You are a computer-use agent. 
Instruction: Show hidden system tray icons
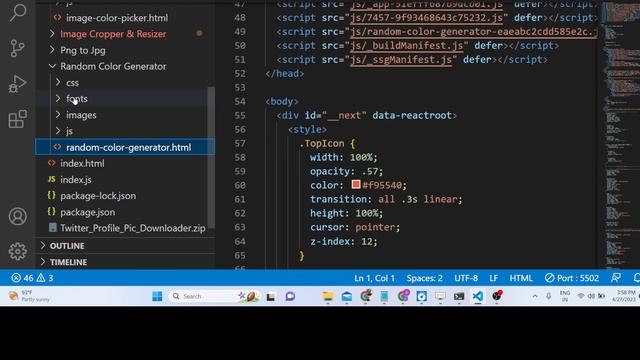535,296
